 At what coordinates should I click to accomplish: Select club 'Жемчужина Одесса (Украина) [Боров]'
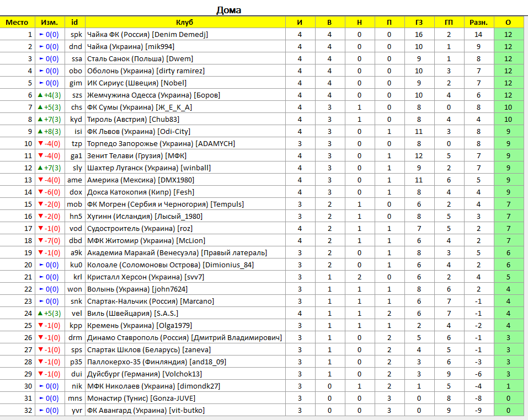point(153,95)
